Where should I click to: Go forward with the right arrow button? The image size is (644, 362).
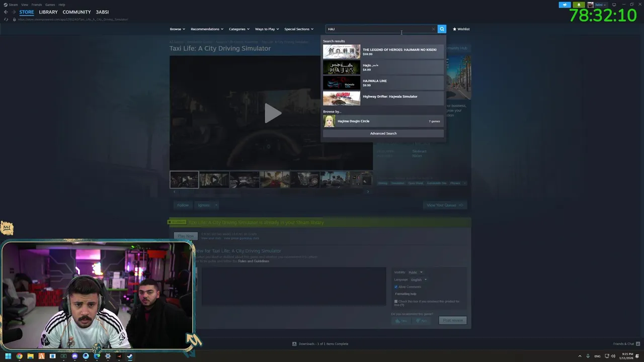tap(14, 12)
